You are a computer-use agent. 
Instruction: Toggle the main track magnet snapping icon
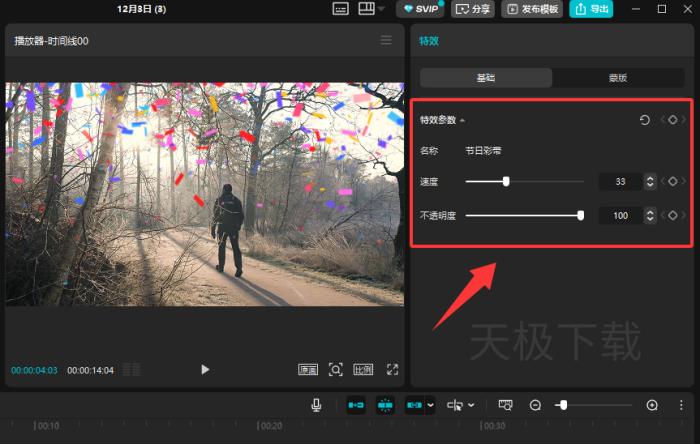coord(355,405)
